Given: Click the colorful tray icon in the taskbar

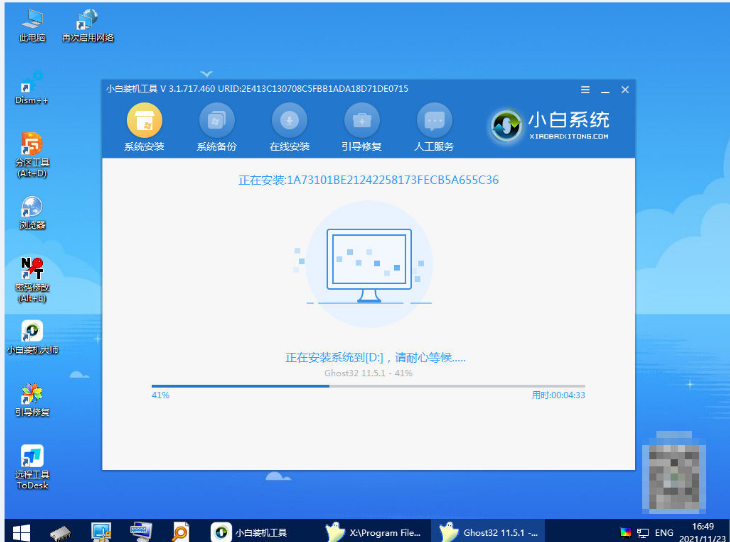Looking at the screenshot, I should 626,532.
